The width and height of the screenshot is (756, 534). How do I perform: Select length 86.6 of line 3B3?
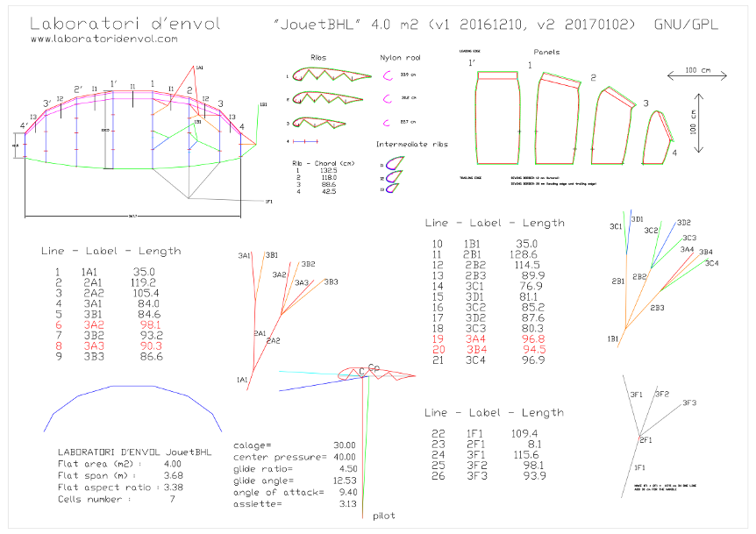click(152, 357)
